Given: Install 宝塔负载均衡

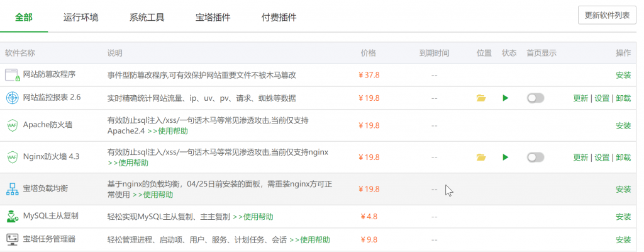Looking at the screenshot, I should (x=623, y=190).
